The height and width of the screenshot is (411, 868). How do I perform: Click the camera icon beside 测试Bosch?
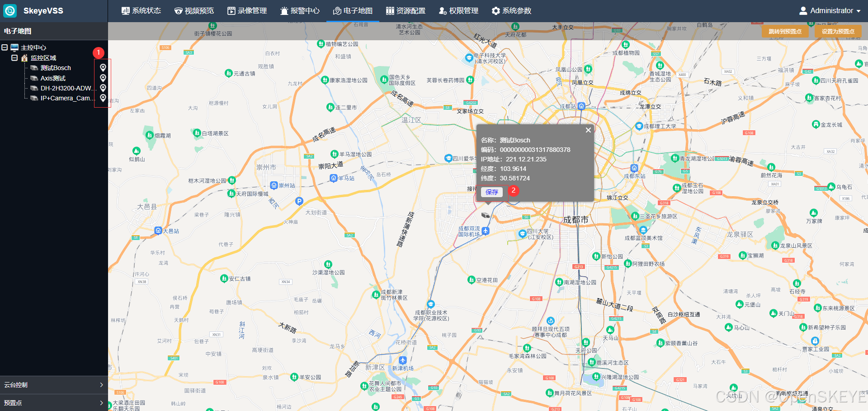click(x=34, y=68)
